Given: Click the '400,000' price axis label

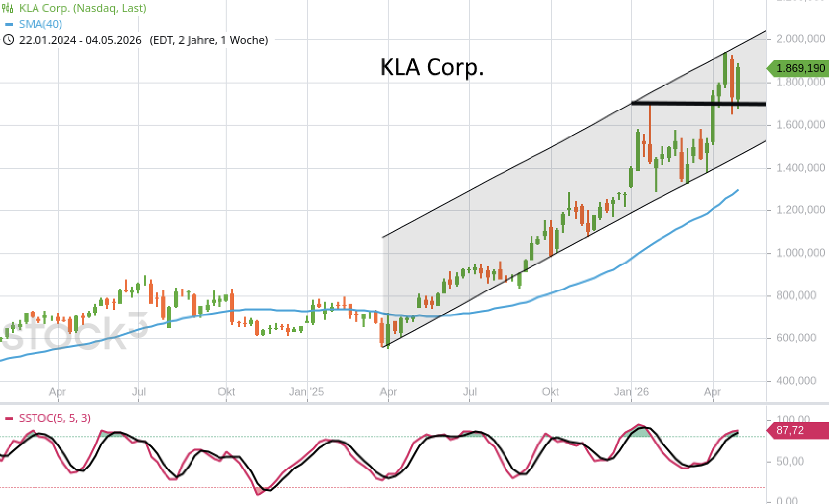Looking at the screenshot, I should pyautogui.click(x=796, y=381).
